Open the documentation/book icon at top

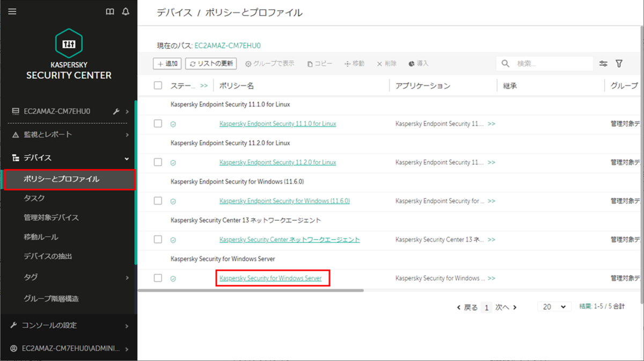(x=109, y=11)
